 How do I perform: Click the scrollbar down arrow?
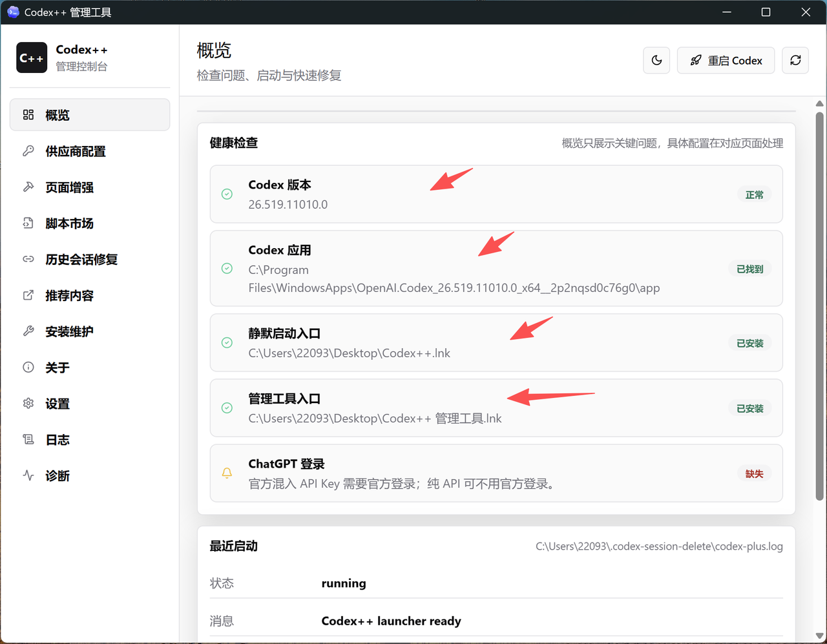[x=819, y=636]
